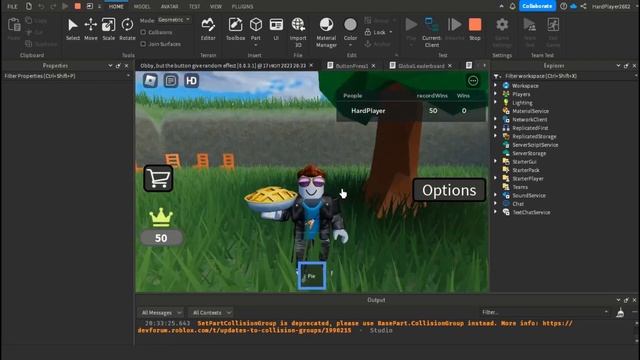Click HardPlayer row in leaderboard
This screenshot has height=360, width=640.
click(x=411, y=111)
